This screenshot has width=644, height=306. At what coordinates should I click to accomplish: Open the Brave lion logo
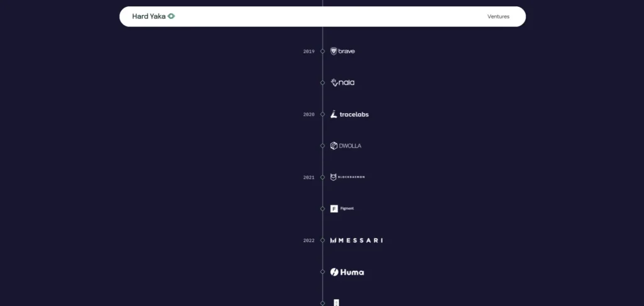(x=343, y=52)
